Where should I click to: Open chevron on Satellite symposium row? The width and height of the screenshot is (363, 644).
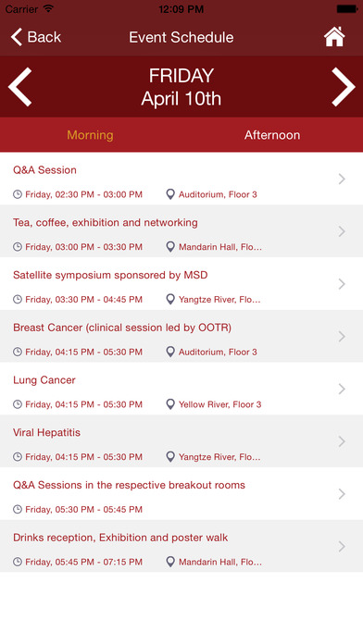coord(342,284)
